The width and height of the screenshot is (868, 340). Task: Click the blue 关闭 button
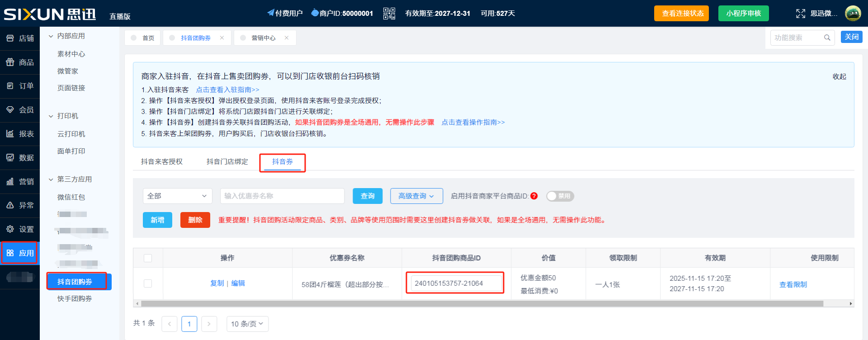(x=852, y=37)
